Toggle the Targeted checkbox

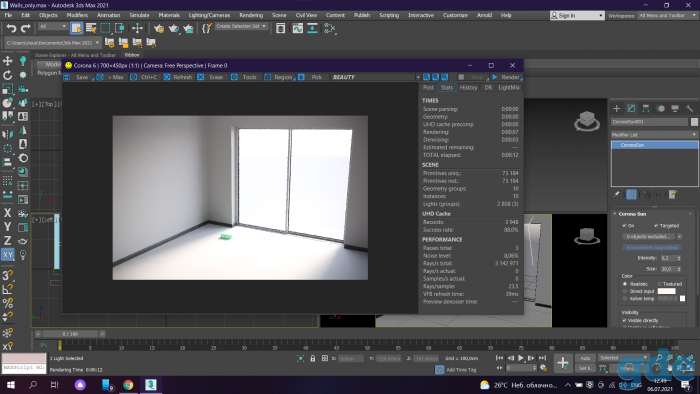coord(655,226)
